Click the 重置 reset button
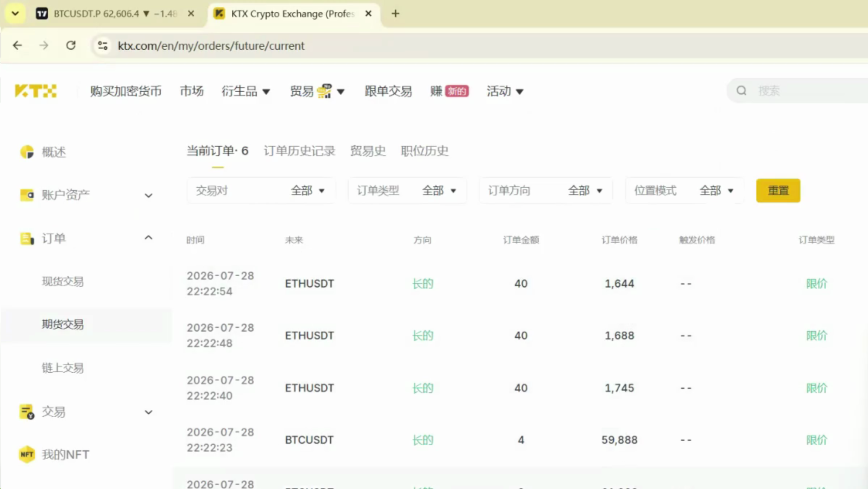 (x=778, y=191)
